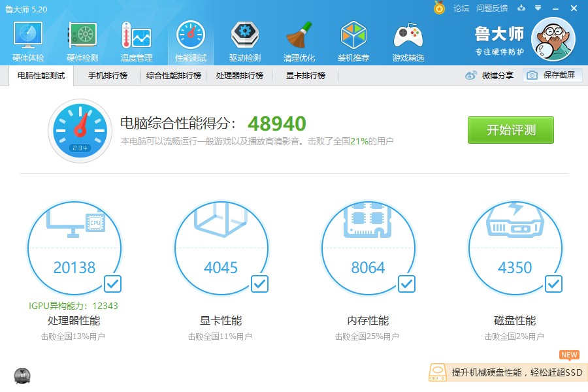Click 击败全国25%用户 text

367,336
